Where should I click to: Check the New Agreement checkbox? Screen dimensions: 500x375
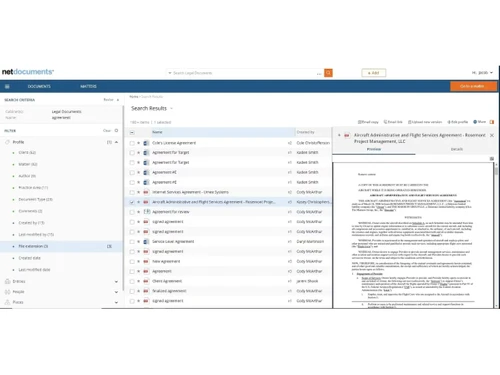(x=132, y=262)
